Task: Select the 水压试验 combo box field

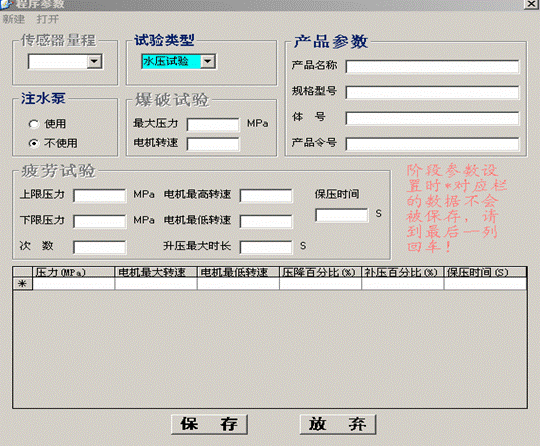Action: pos(171,62)
